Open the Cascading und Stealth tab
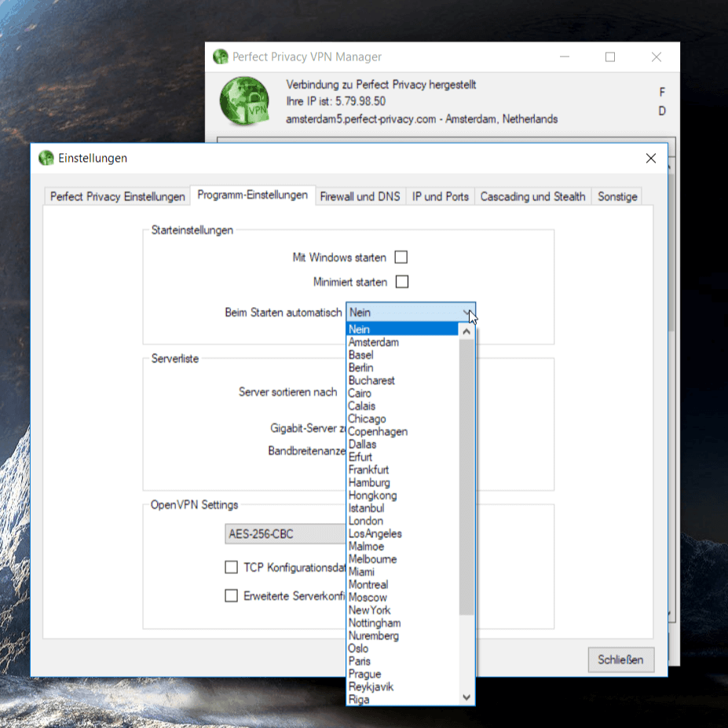 [532, 196]
